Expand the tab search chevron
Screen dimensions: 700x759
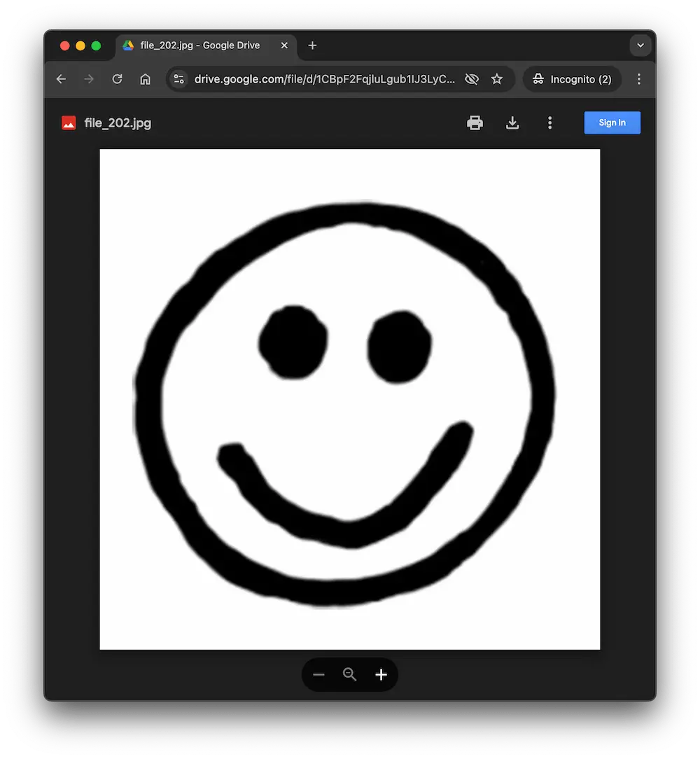(x=640, y=46)
